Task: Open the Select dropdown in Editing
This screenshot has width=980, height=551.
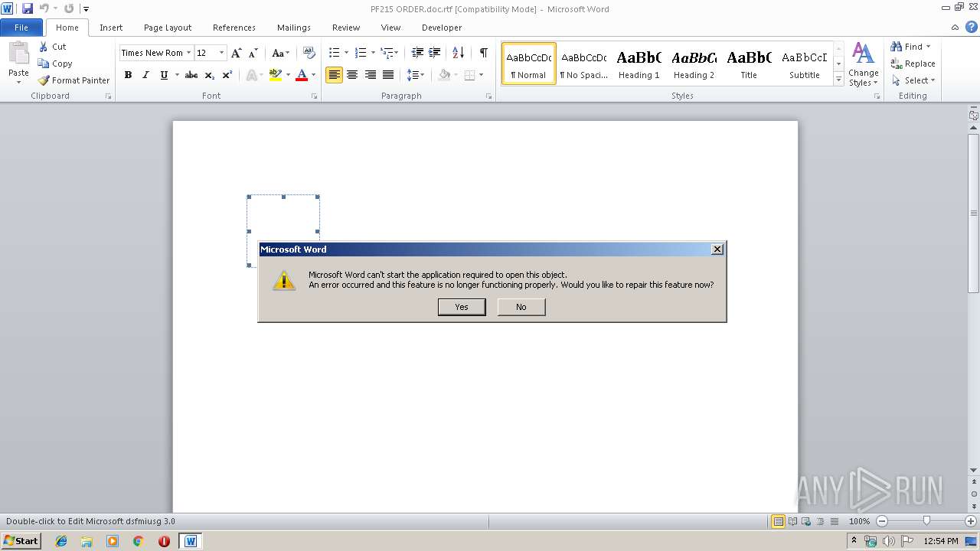Action: click(913, 80)
